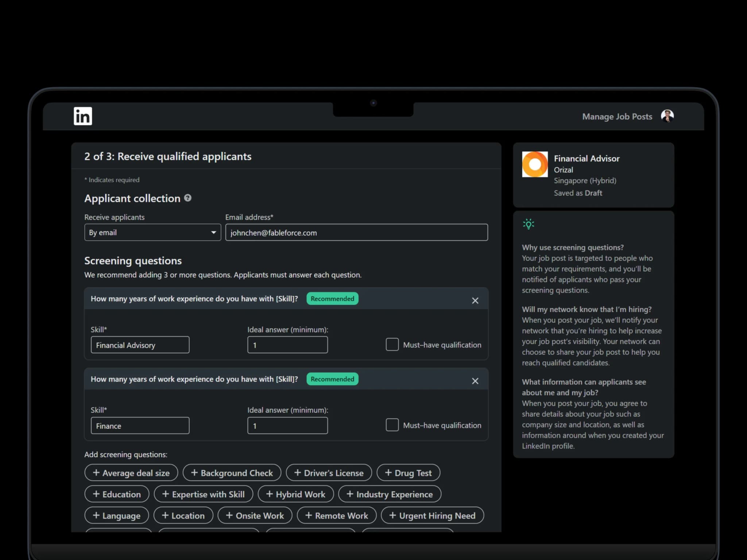Click the Orizal company name
Screen dimensions: 747x560
click(x=563, y=170)
